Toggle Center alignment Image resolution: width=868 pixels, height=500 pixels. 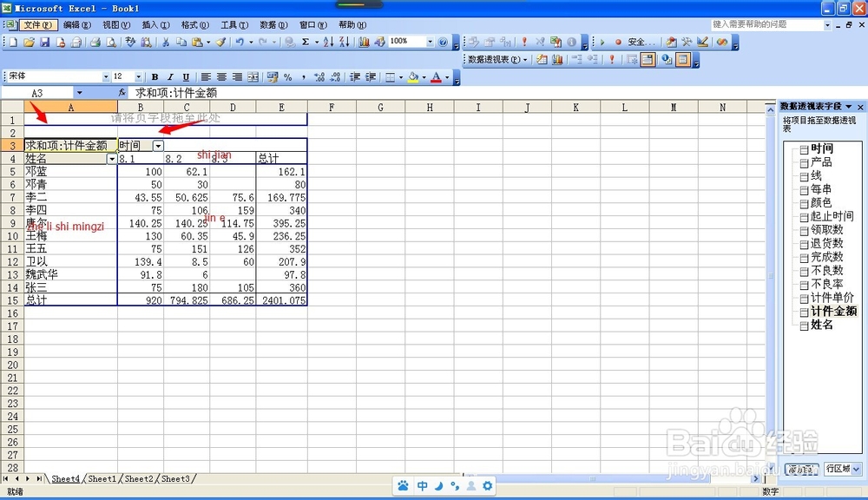221,77
